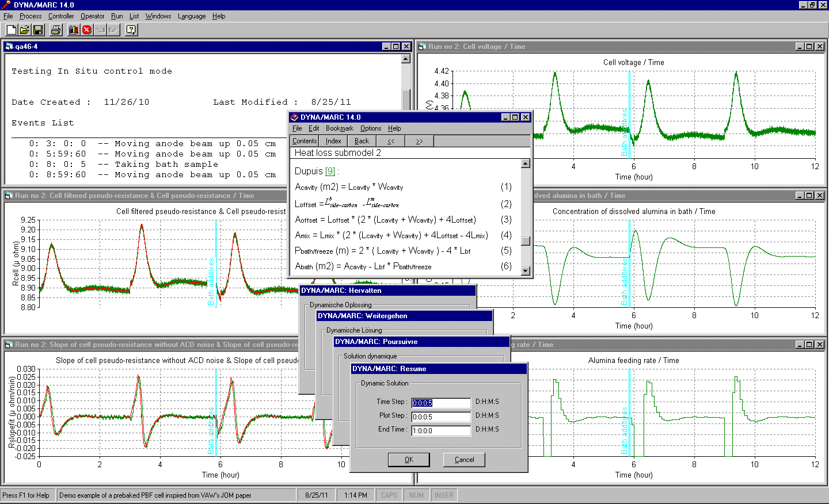Open the File menu in help window
This screenshot has height=504, width=829.
[x=297, y=128]
